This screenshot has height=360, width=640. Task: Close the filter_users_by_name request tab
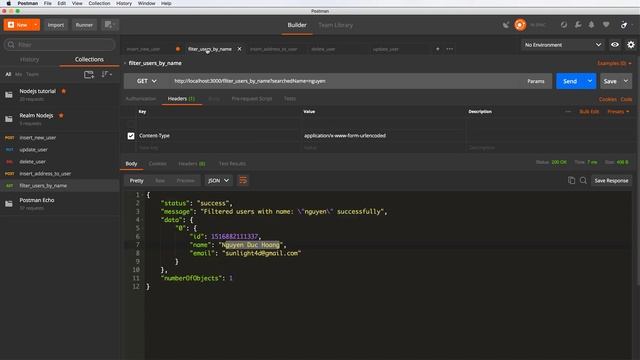point(240,49)
